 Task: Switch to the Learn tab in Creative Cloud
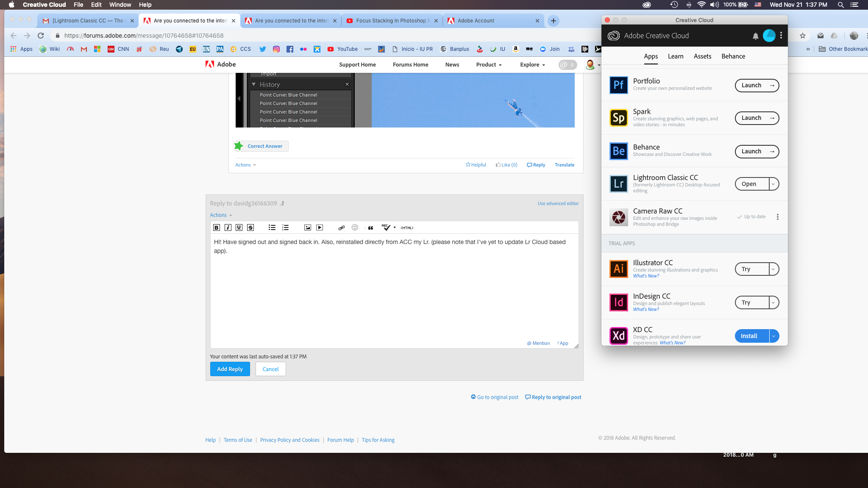pos(676,56)
